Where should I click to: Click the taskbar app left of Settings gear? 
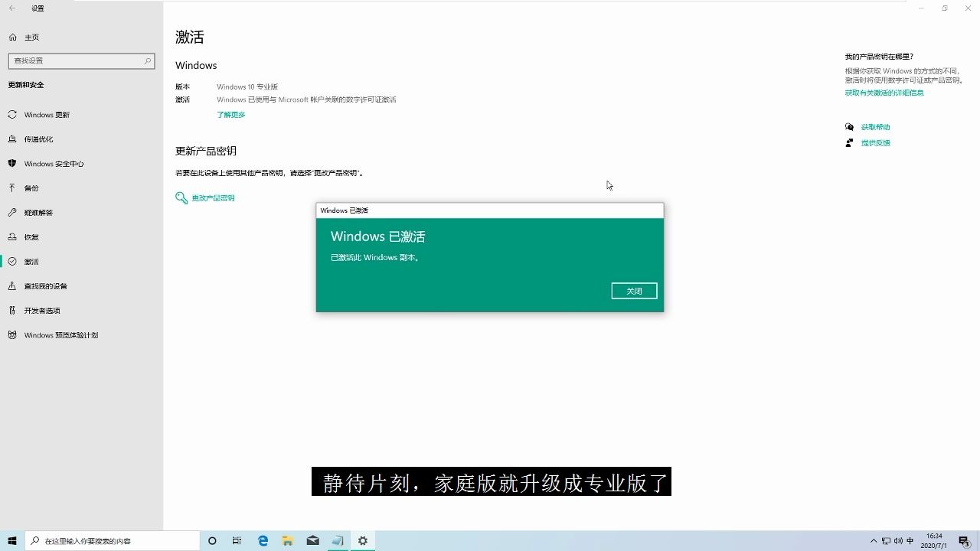click(x=338, y=541)
